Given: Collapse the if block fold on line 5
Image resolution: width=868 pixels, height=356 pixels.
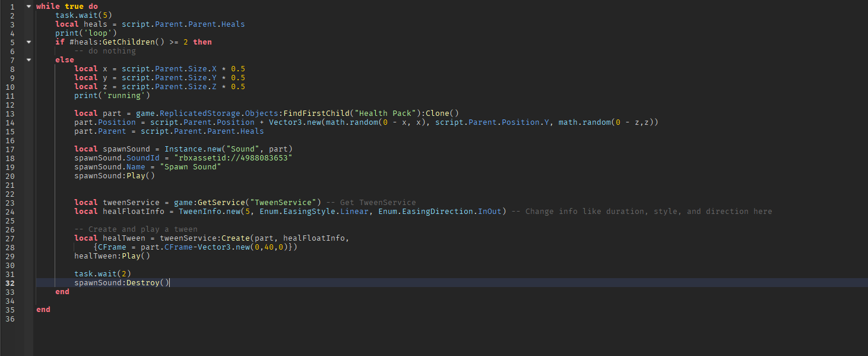Looking at the screenshot, I should [28, 42].
